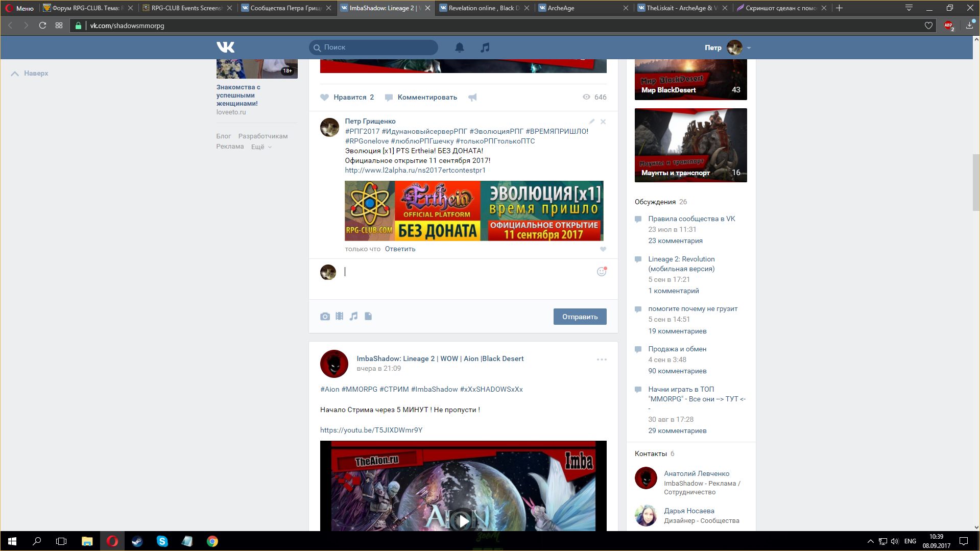
Task: Open the Мир BlackDesert album thumbnail
Action: point(690,80)
